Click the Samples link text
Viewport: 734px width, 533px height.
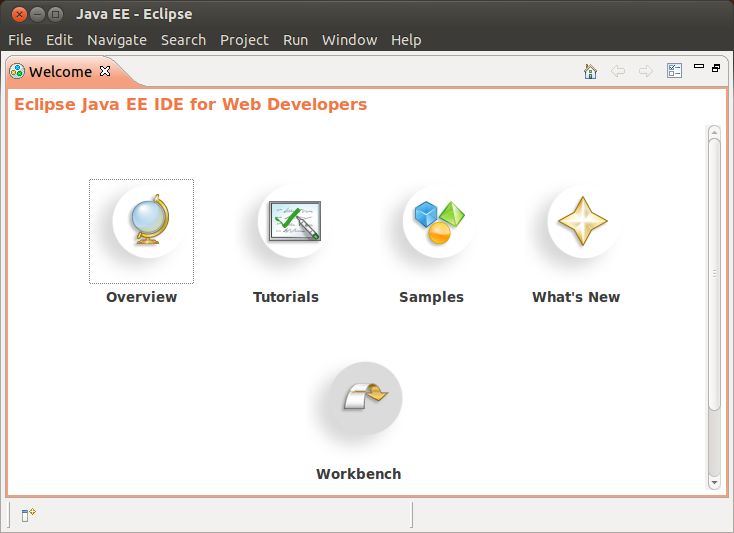tap(431, 297)
